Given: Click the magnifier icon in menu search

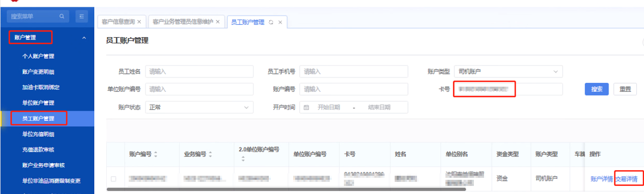Looking at the screenshot, I should pyautogui.click(x=62, y=17).
